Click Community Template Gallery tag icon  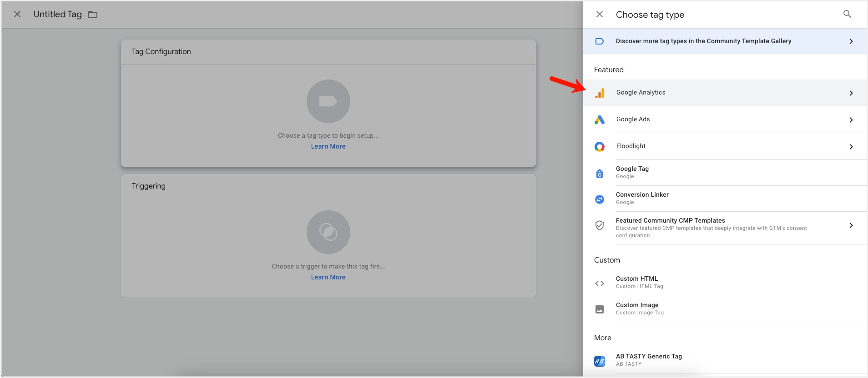click(600, 41)
